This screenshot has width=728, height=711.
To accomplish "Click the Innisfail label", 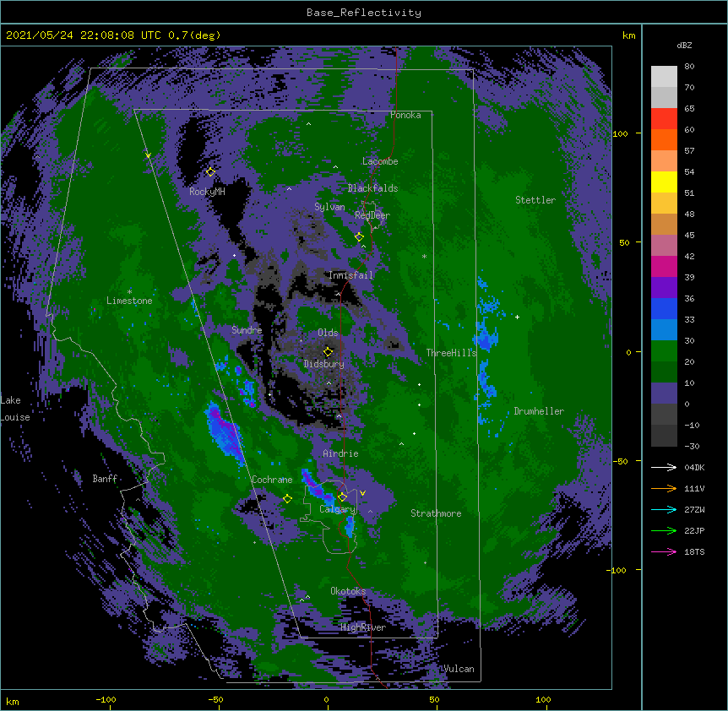I will click(350, 275).
